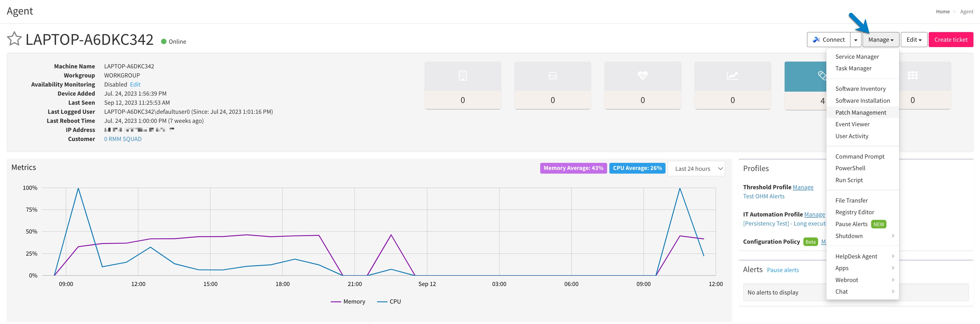Click the favorite star next to LAPTOP-A6DKC342

(14, 39)
